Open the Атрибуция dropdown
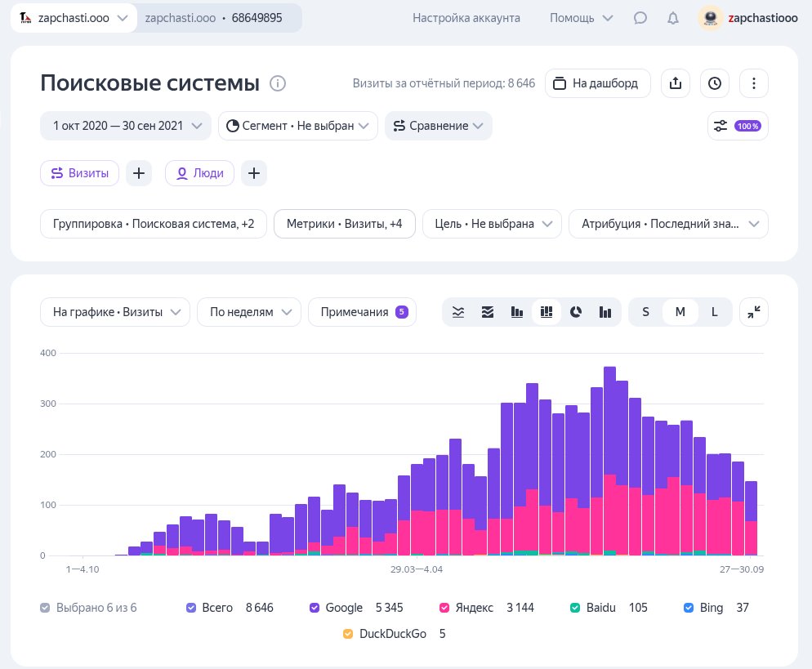 (668, 224)
